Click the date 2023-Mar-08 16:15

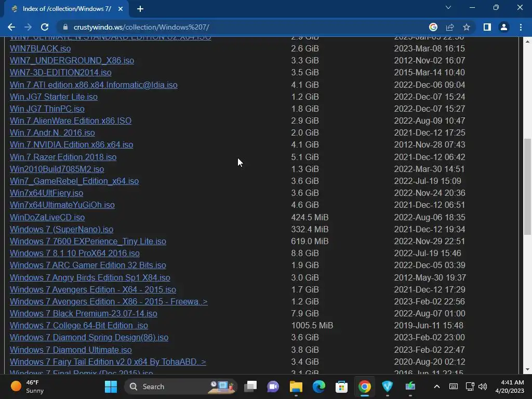pos(429,48)
